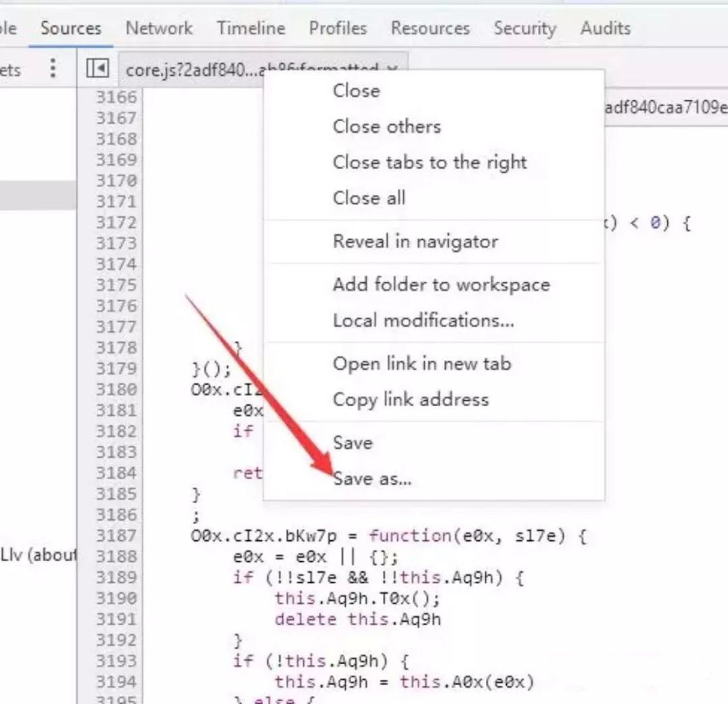
Task: Set breakpoint at line number 3190
Action: pos(117,598)
